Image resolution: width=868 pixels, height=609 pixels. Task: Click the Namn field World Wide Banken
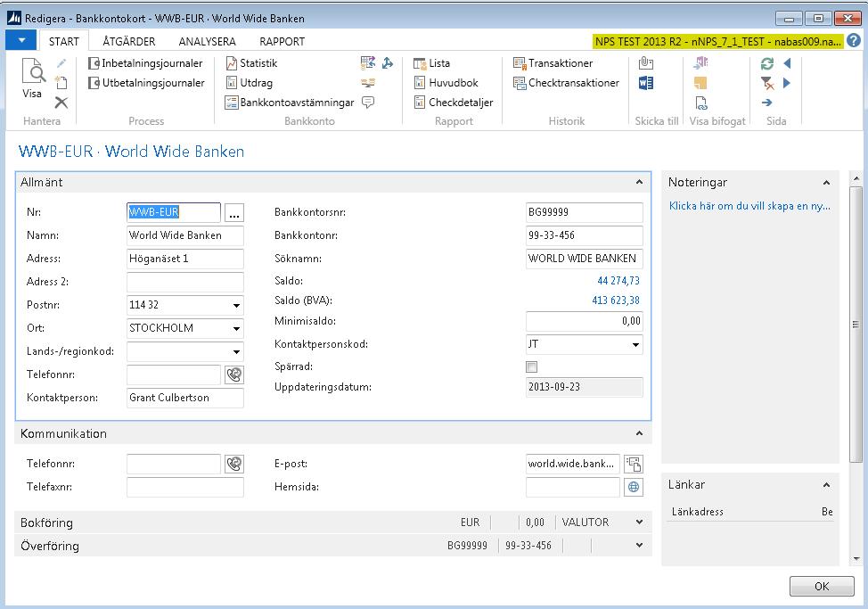pyautogui.click(x=184, y=235)
